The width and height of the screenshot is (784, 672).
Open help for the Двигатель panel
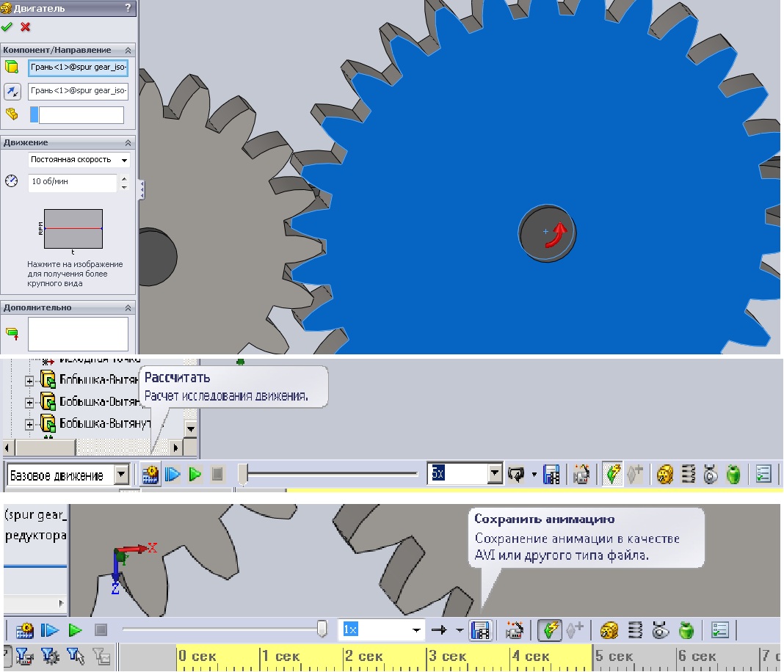(x=128, y=8)
